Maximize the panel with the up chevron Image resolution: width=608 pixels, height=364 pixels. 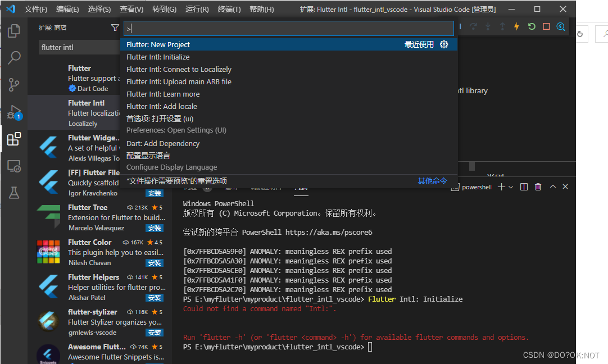(x=553, y=187)
